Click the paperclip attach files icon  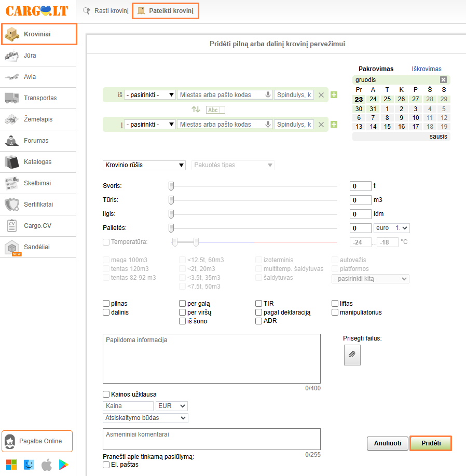[352, 355]
